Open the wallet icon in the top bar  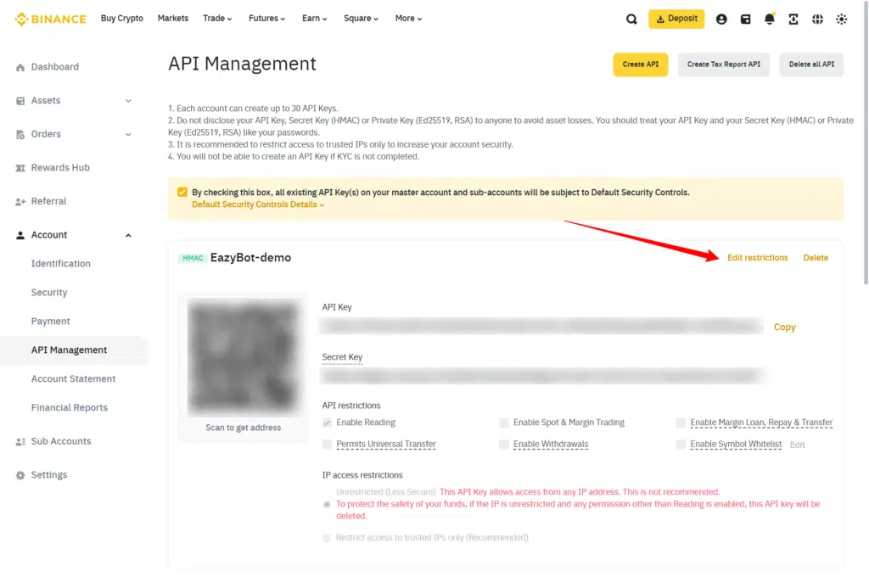[745, 18]
